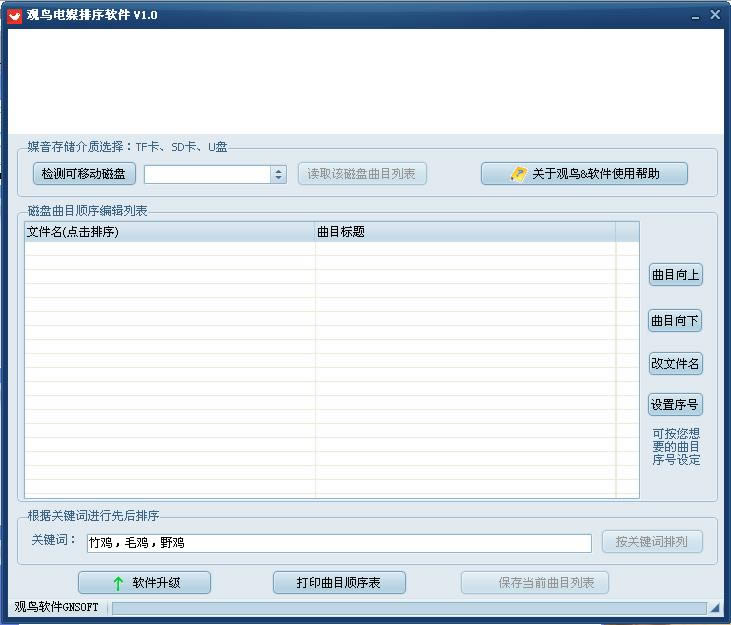Minimize the 观鸟电媒排序软件 window
Image resolution: width=731 pixels, height=625 pixels.
pyautogui.click(x=695, y=15)
